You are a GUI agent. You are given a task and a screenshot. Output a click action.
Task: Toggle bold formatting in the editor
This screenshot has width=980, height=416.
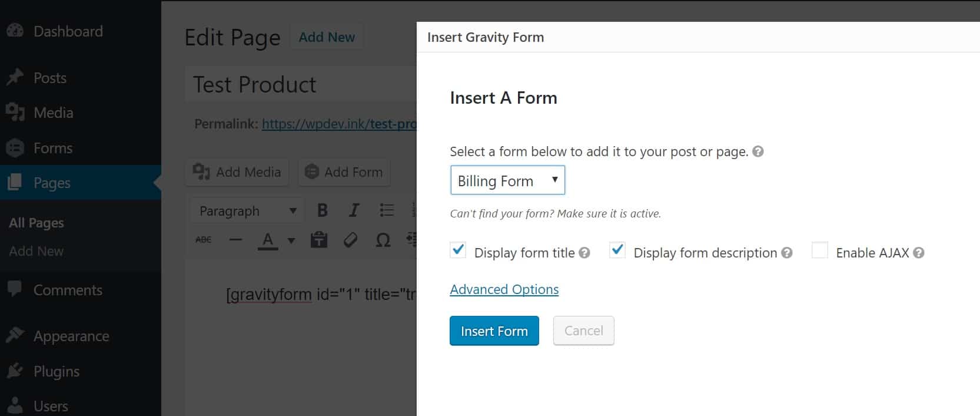[x=322, y=210]
